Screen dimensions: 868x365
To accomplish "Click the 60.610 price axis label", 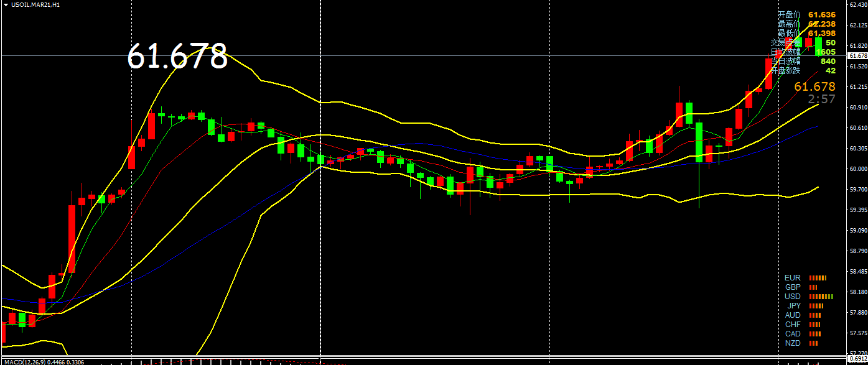I will pyautogui.click(x=858, y=128).
